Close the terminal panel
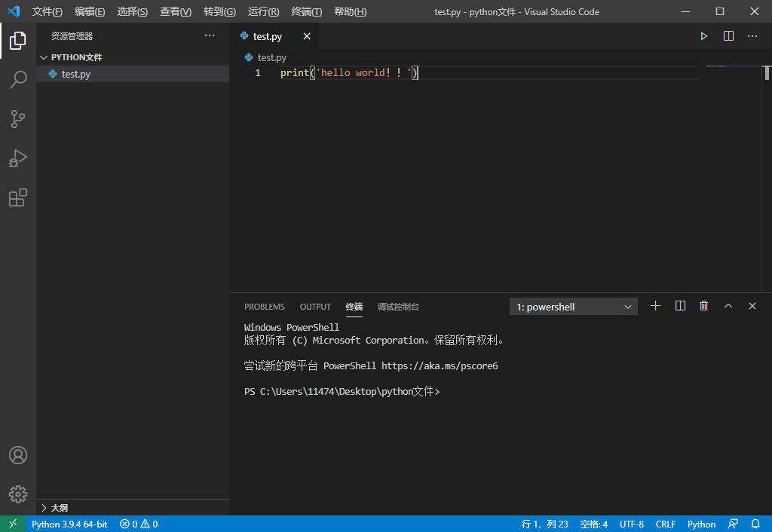 pyautogui.click(x=752, y=306)
